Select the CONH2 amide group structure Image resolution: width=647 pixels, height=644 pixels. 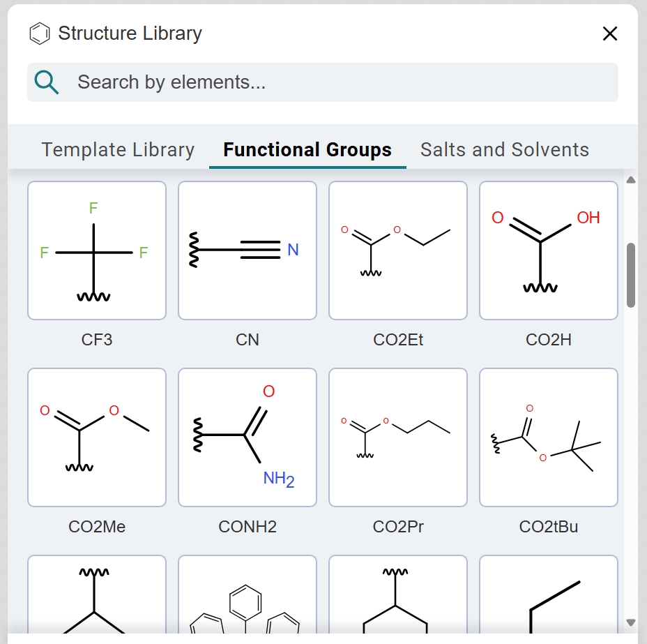[x=248, y=437]
